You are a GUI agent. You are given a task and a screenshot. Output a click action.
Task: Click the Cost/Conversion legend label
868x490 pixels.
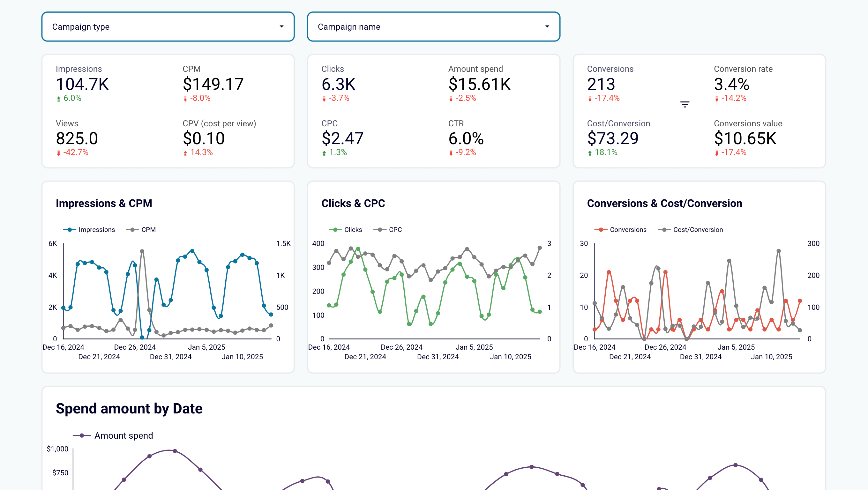pos(698,230)
